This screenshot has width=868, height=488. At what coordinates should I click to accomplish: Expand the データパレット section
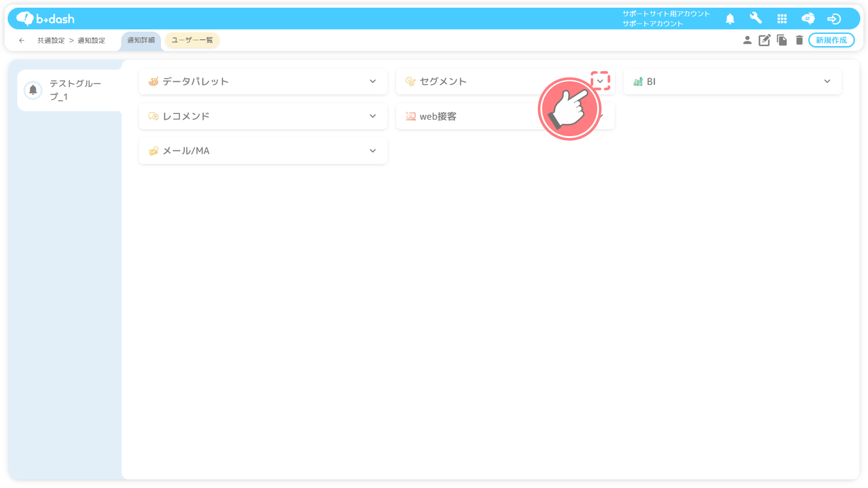click(x=372, y=82)
